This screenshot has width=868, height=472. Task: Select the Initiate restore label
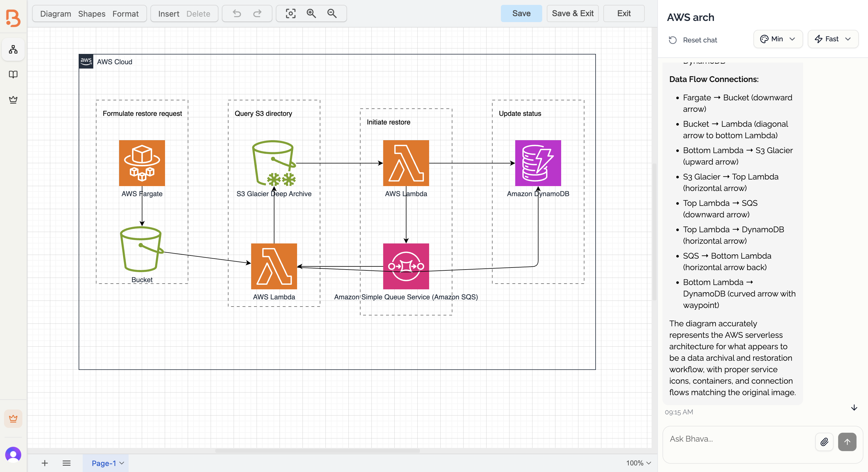(389, 122)
